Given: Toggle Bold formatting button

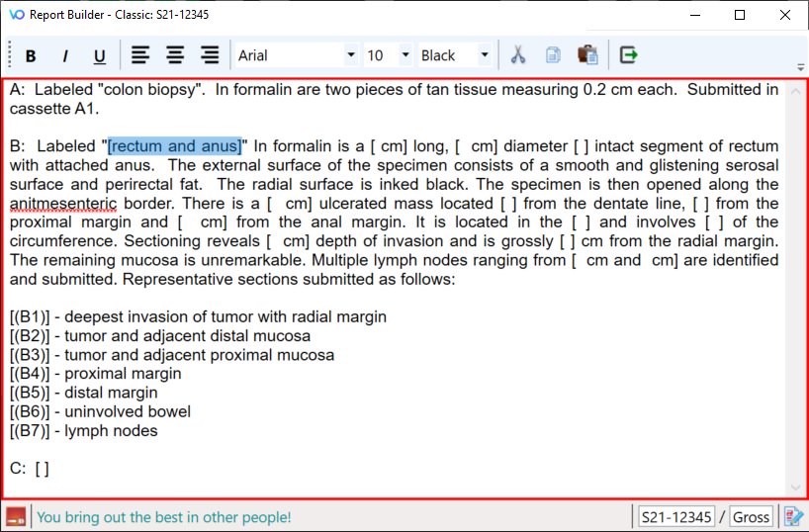Looking at the screenshot, I should (31, 55).
